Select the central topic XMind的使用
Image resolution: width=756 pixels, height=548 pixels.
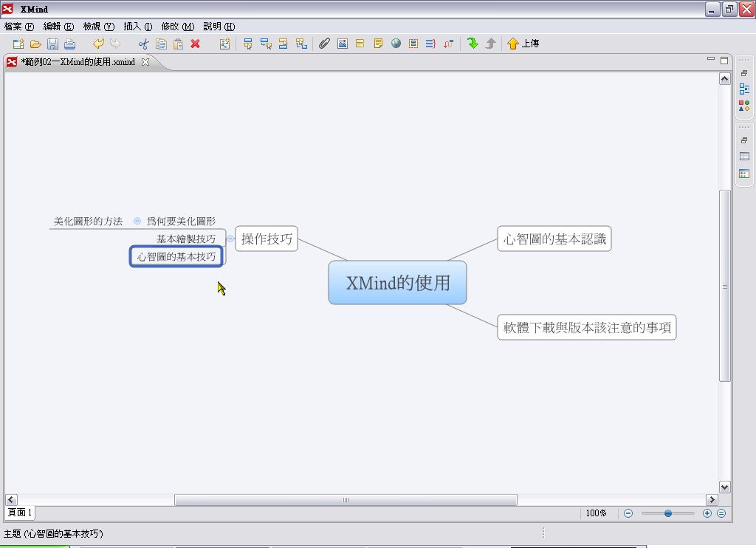pos(397,283)
